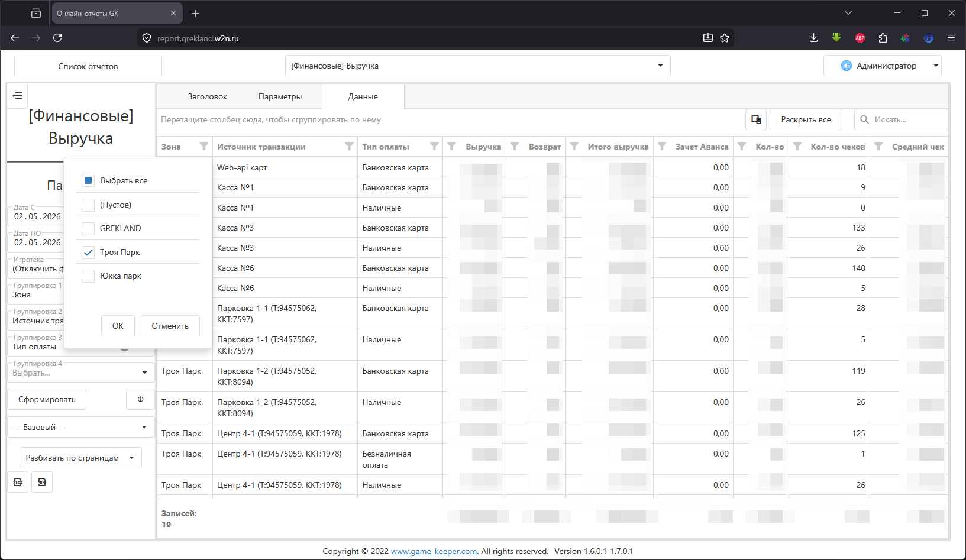
Task: Click the Дата ПО date field
Action: 37,242
